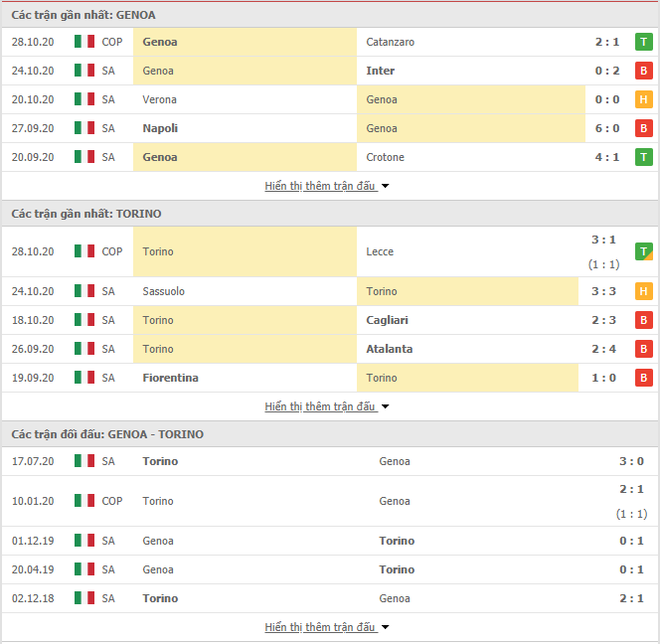
Task: Click the Italy flag in the Torino vs Cagliari row
Action: [84, 320]
